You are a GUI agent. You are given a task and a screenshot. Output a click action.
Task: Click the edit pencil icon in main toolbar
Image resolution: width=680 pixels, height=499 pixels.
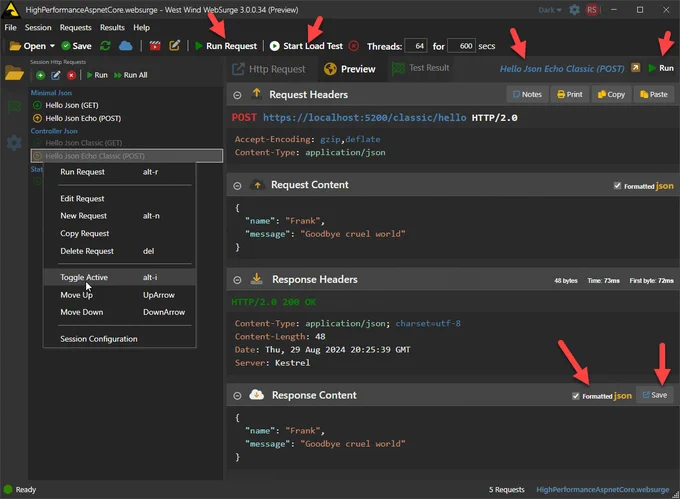[174, 45]
